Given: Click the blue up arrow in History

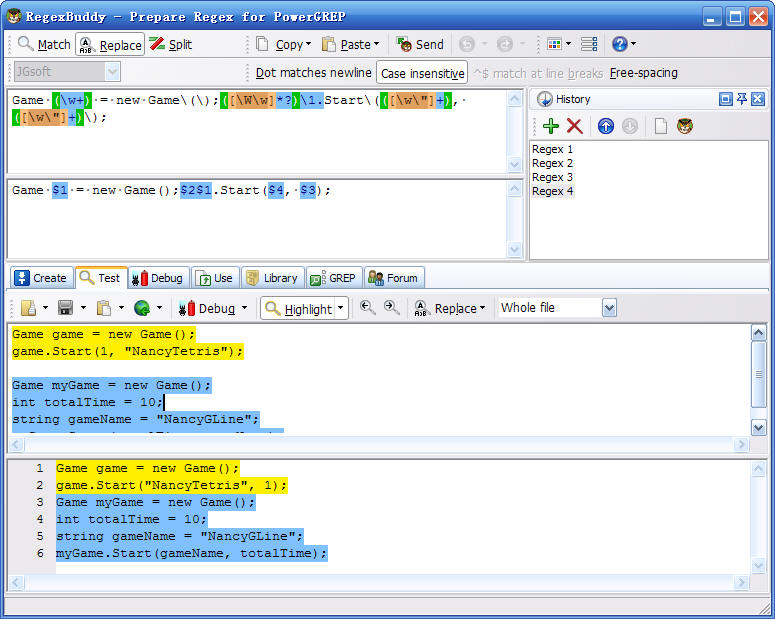Looking at the screenshot, I should pos(605,126).
